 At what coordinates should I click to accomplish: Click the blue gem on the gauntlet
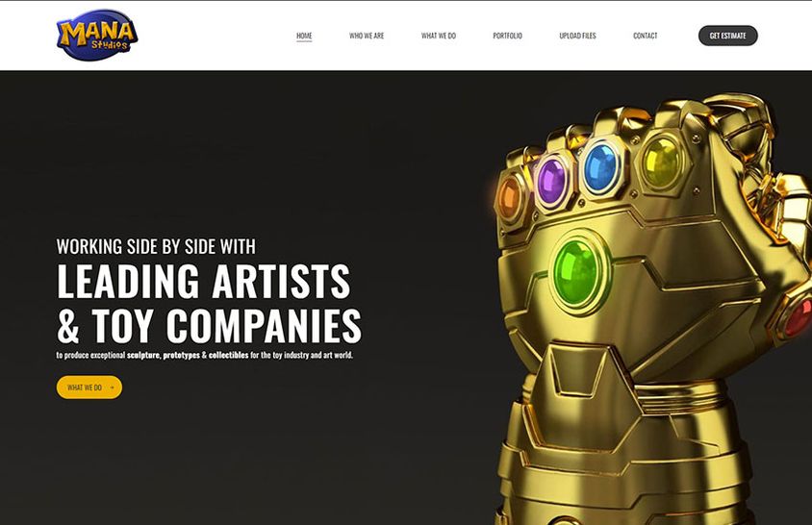pos(600,167)
